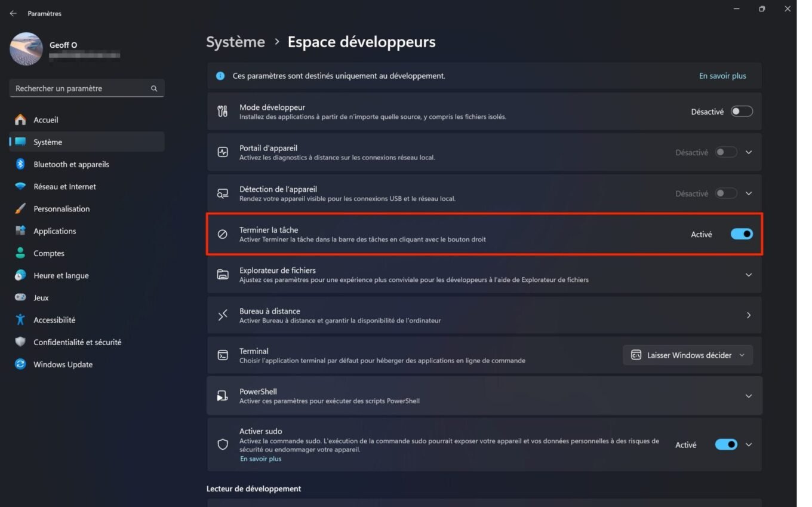Expand the PowerShell settings chevron
The width and height of the screenshot is (812, 507).
(x=749, y=396)
